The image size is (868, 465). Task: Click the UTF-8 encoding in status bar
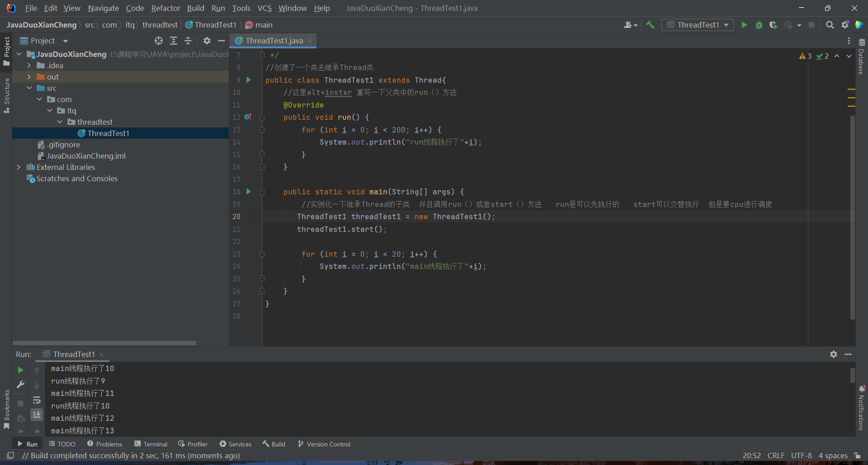click(x=801, y=456)
